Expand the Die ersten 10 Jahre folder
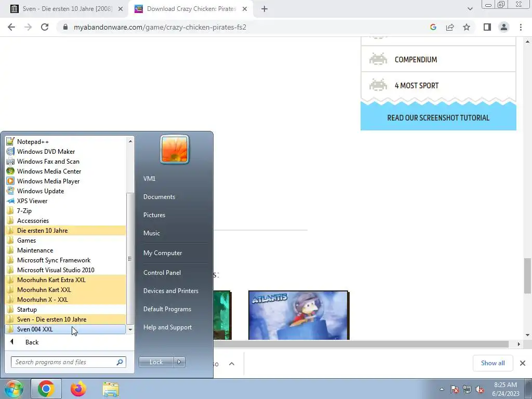The height and width of the screenshot is (399, 532). (65, 230)
